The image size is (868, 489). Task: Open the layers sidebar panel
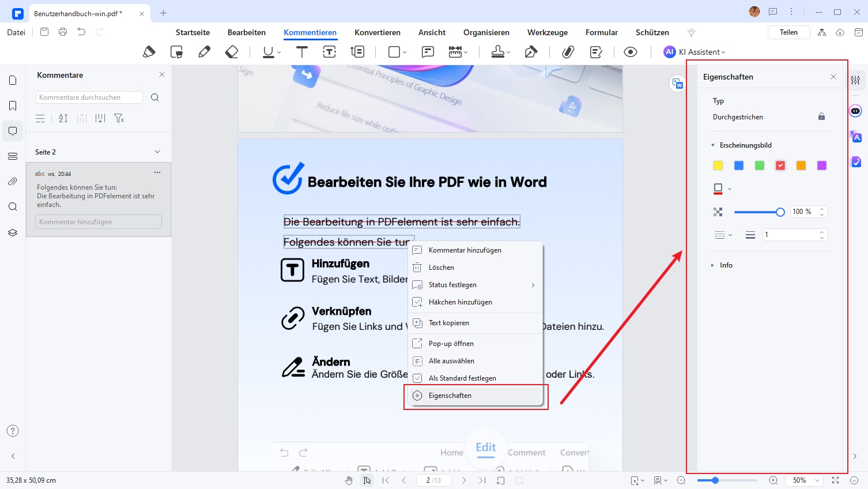coord(13,232)
